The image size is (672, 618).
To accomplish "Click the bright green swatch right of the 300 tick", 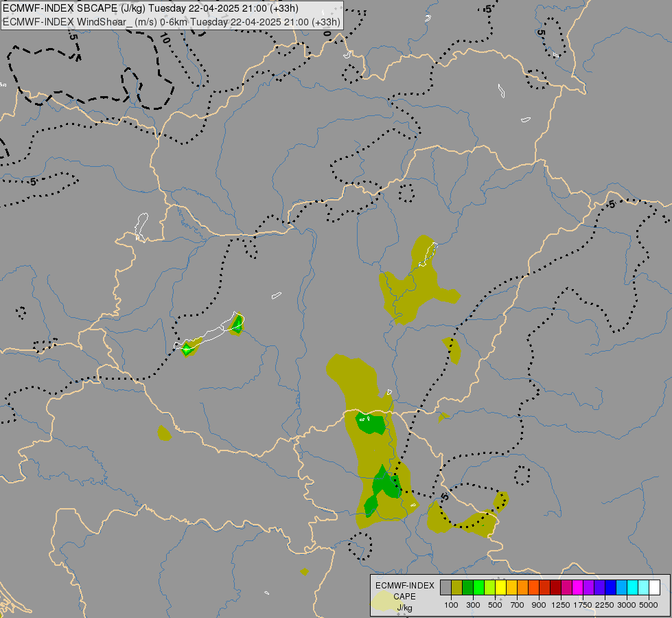I will pos(478,588).
